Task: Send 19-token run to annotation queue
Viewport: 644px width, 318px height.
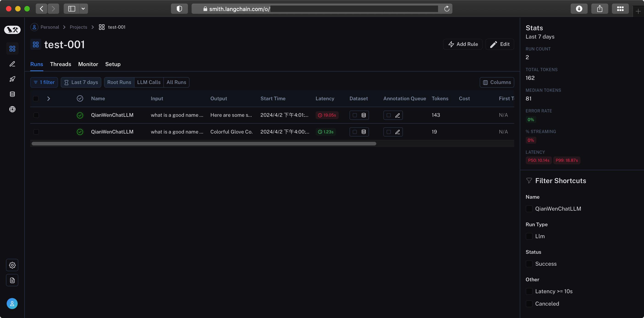Action: click(397, 132)
